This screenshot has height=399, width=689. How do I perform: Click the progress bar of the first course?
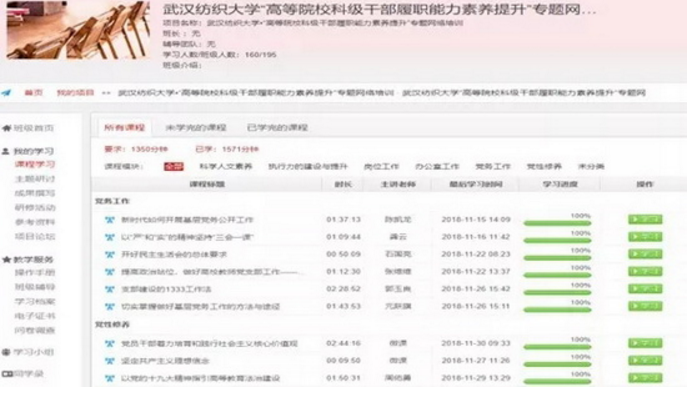coord(557,224)
